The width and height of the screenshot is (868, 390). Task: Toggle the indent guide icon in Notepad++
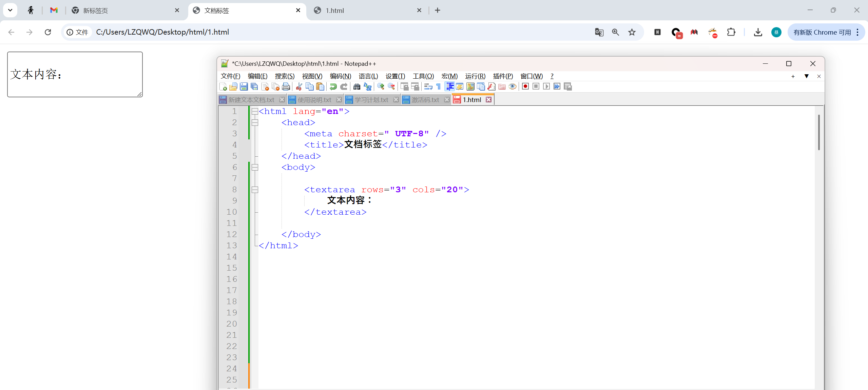pyautogui.click(x=450, y=86)
